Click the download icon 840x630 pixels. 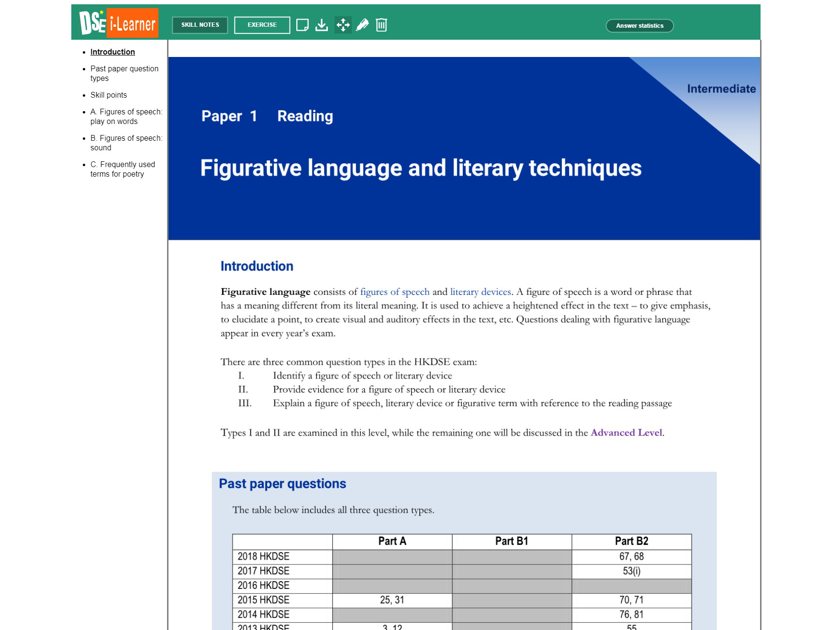(322, 25)
